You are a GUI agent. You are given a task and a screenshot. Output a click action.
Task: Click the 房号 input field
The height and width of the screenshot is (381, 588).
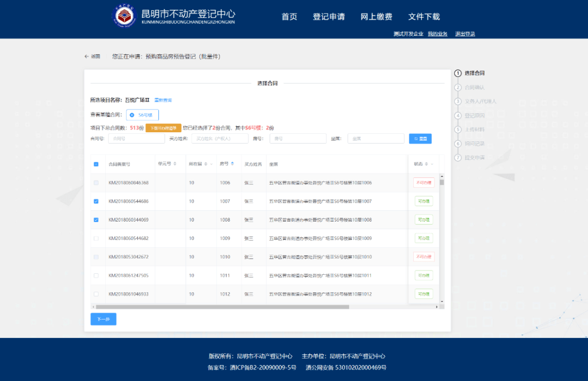point(298,139)
